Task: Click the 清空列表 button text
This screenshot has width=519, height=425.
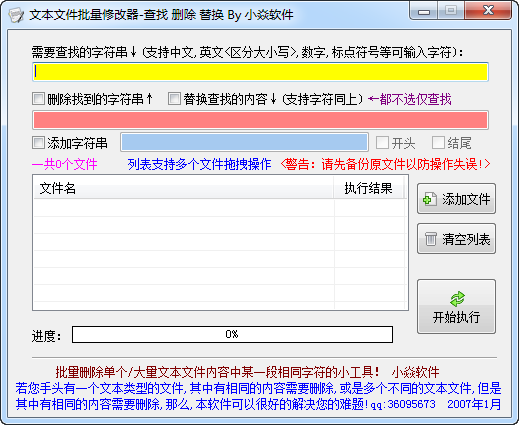Action: pyautogui.click(x=466, y=239)
